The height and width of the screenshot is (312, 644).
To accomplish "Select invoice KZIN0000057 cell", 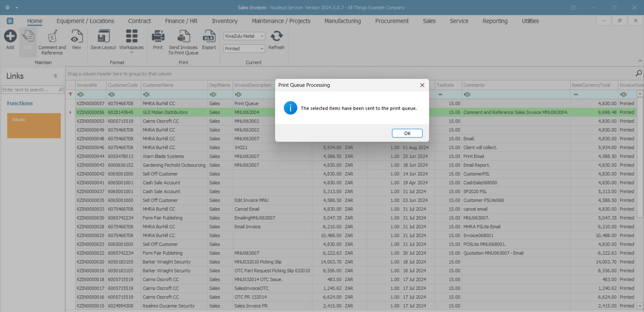I will pos(91,104).
